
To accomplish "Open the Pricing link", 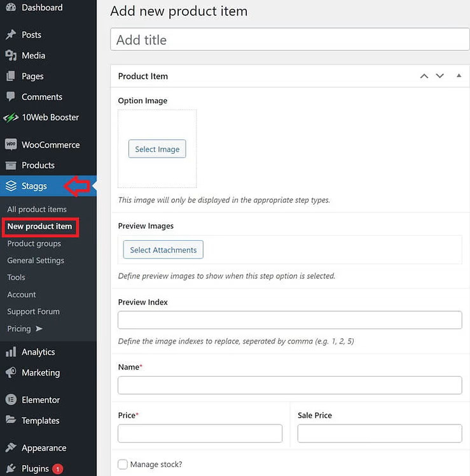I will 19,329.
